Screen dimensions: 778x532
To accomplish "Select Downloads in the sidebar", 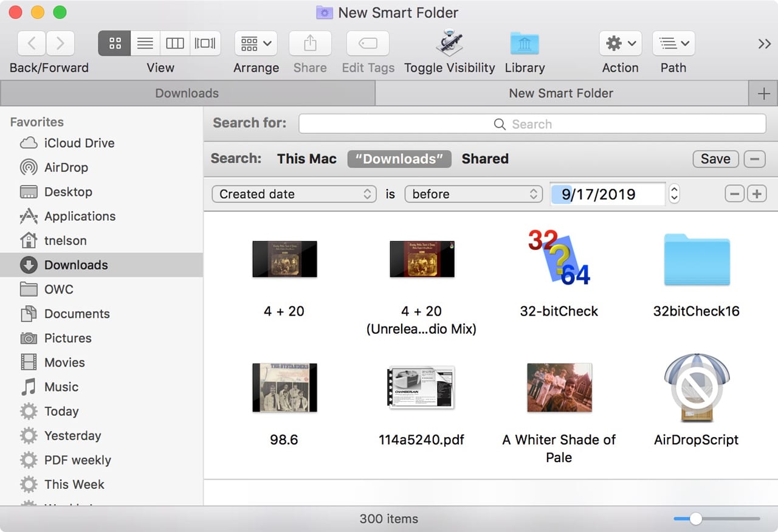I will (102, 264).
